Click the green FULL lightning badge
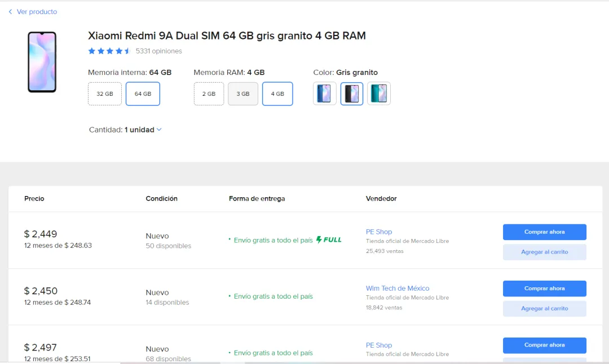Viewport: 609px width, 364px height. point(329,240)
